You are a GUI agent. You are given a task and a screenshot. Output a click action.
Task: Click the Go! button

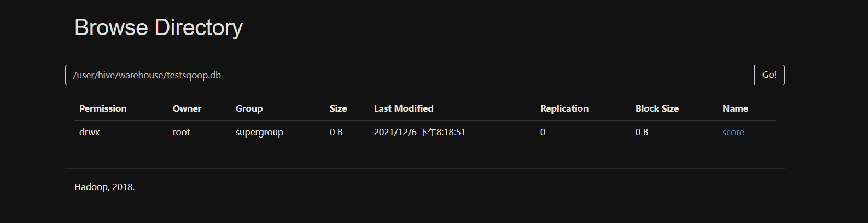click(x=770, y=75)
